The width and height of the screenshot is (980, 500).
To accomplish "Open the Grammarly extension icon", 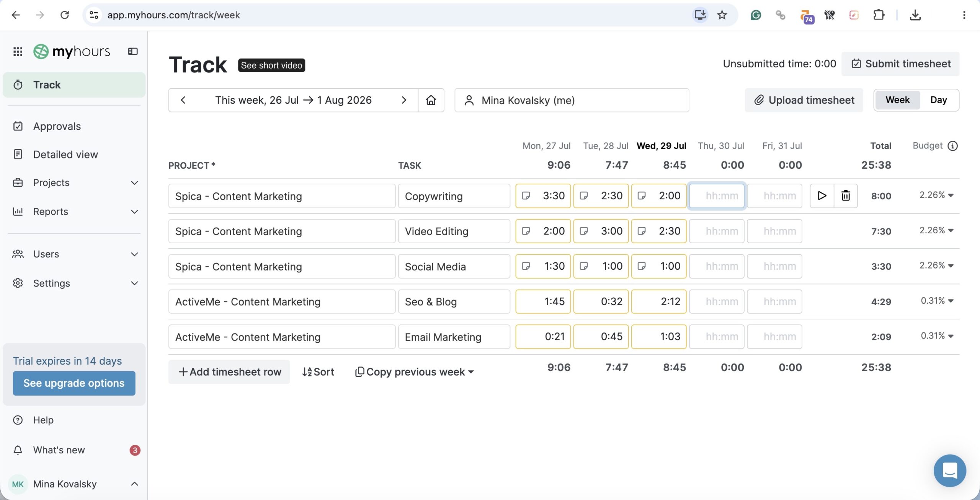I will [756, 15].
